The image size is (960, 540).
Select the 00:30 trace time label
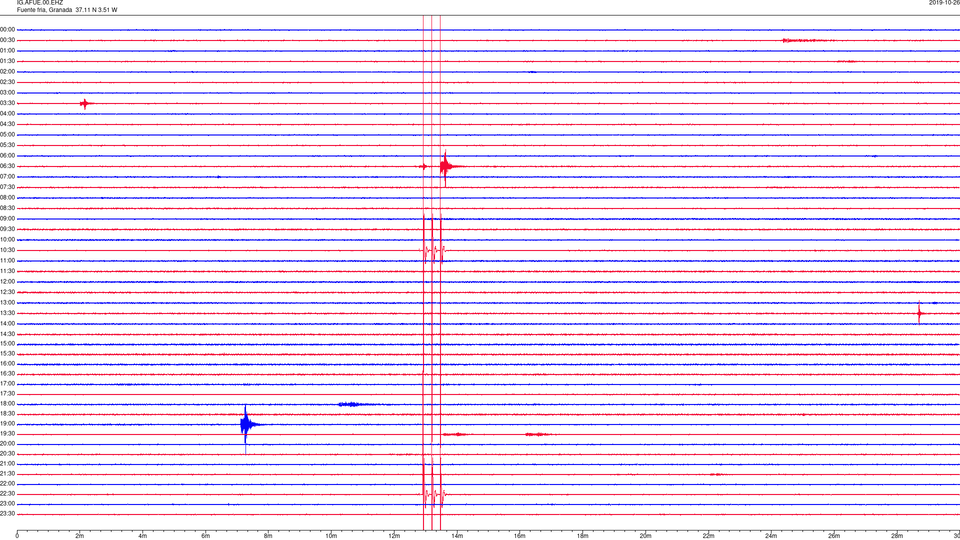click(7, 40)
